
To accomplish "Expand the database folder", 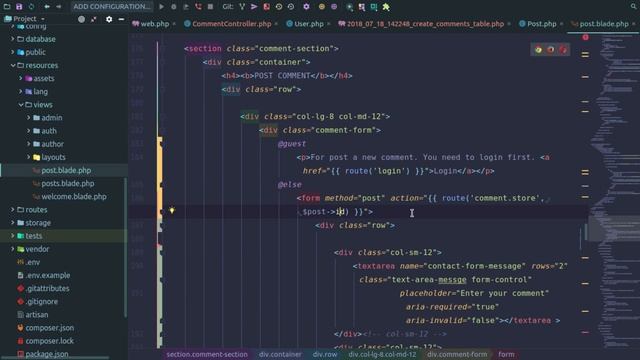I will click(13, 39).
